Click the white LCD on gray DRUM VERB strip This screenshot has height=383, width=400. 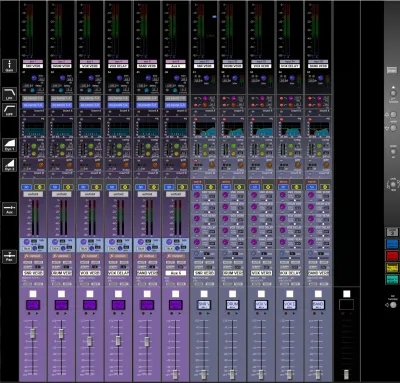click(x=232, y=305)
